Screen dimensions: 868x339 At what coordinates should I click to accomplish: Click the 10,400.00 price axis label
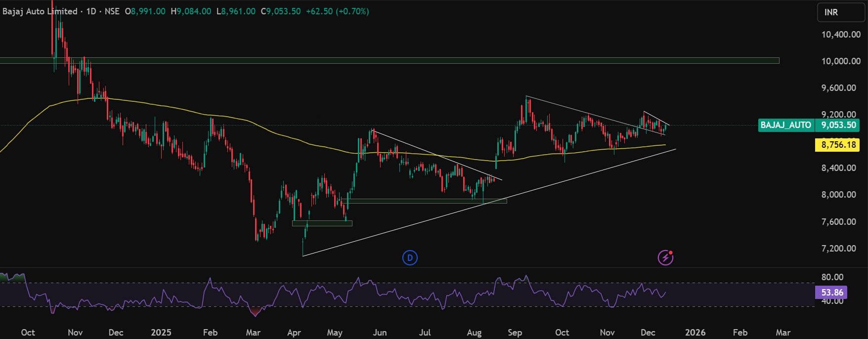841,35
